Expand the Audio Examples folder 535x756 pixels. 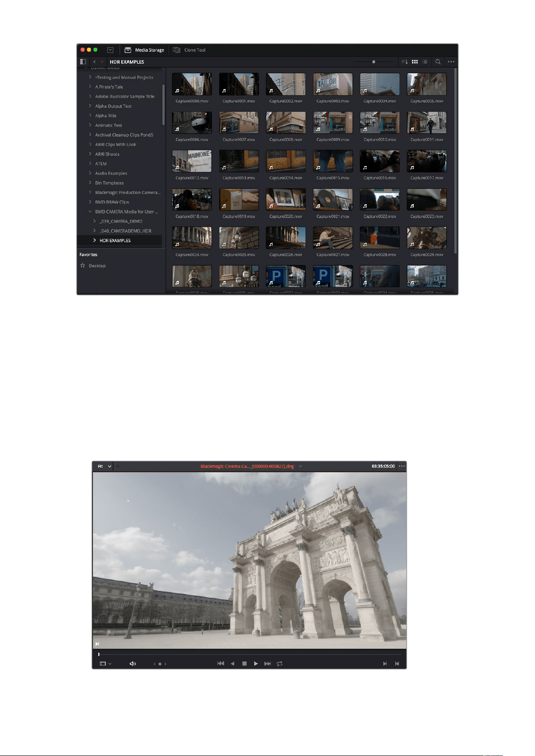coord(90,173)
